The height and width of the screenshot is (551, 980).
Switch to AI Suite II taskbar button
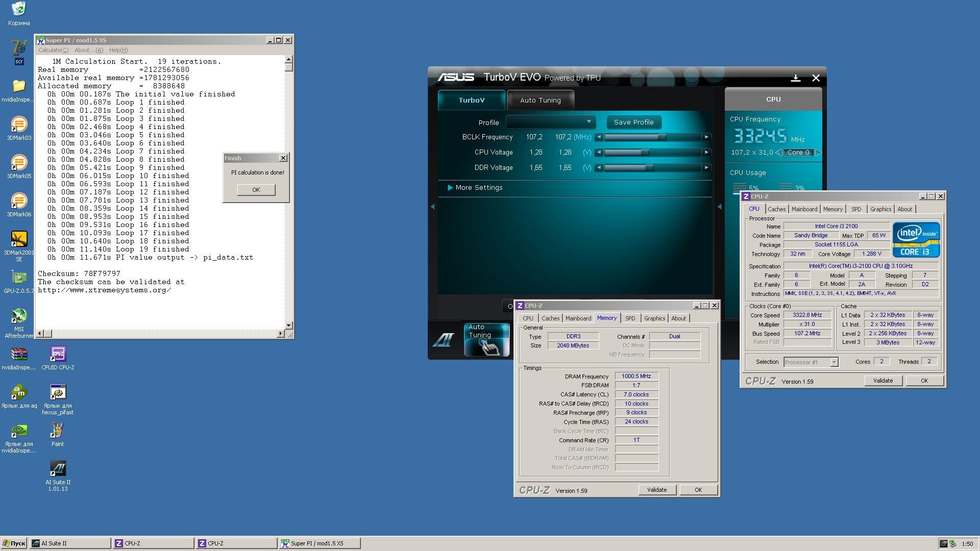[x=70, y=543]
